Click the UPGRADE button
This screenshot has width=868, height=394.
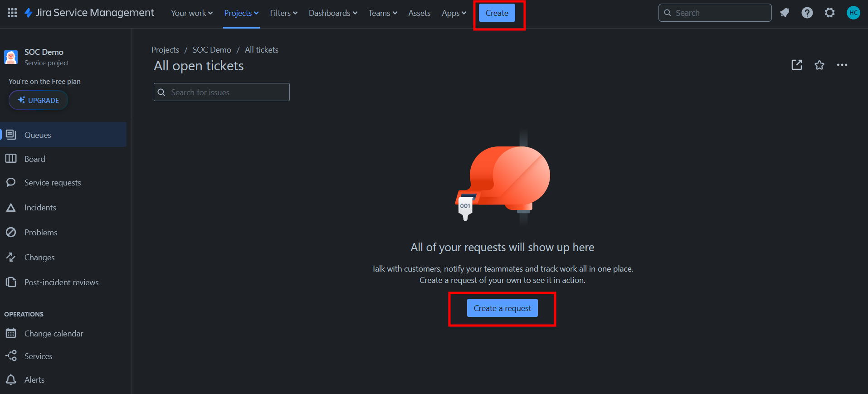click(x=39, y=100)
